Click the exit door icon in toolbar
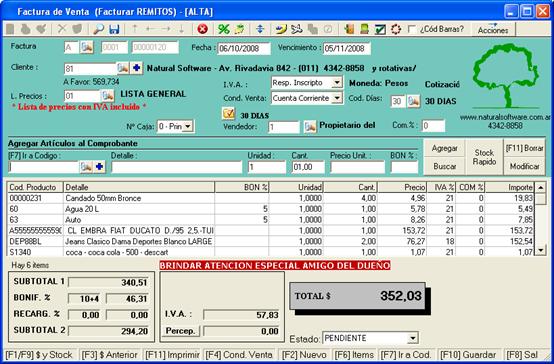The height and width of the screenshot is (364, 554). [x=349, y=29]
